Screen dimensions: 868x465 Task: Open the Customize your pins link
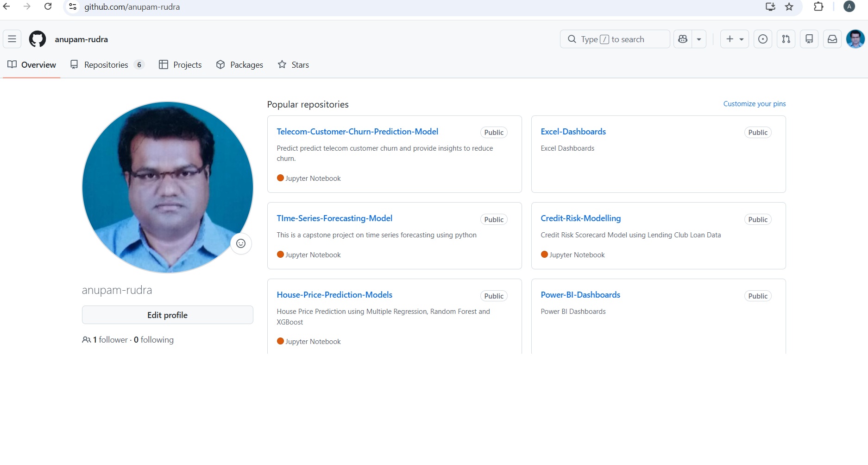(754, 104)
